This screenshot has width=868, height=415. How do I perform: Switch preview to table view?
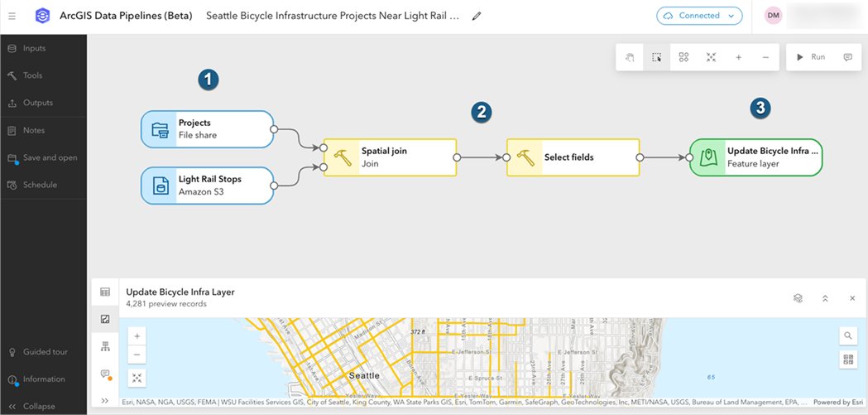pyautogui.click(x=105, y=292)
